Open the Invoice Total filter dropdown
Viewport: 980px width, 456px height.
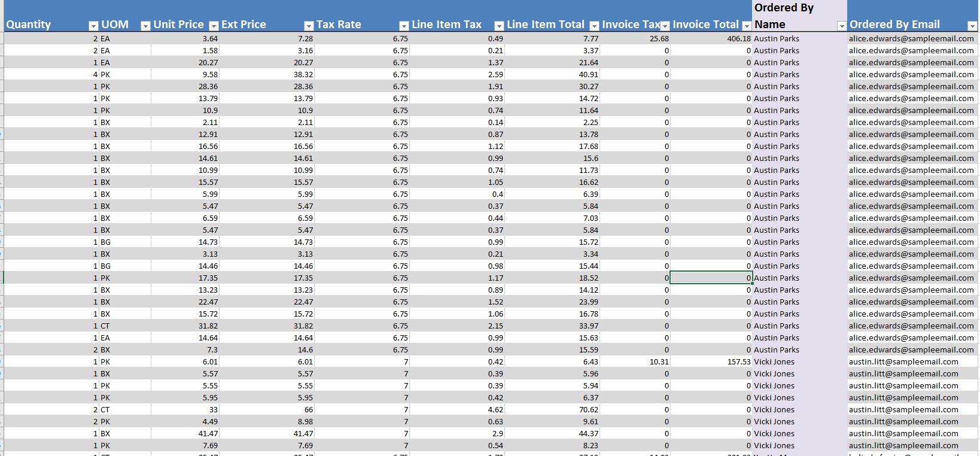[747, 26]
